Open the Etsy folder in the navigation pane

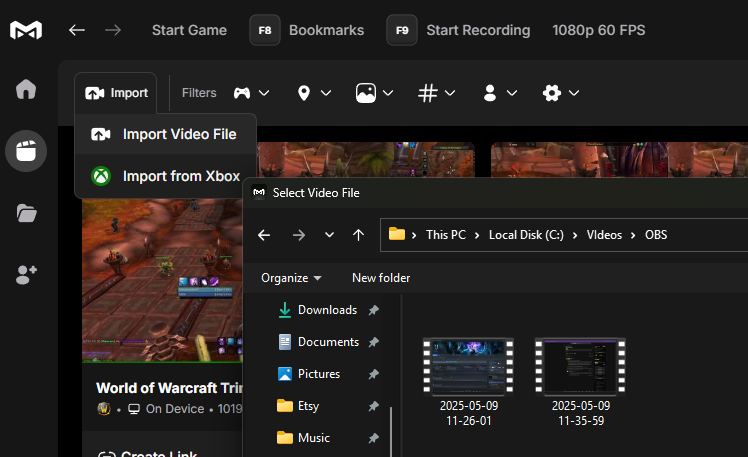click(308, 406)
